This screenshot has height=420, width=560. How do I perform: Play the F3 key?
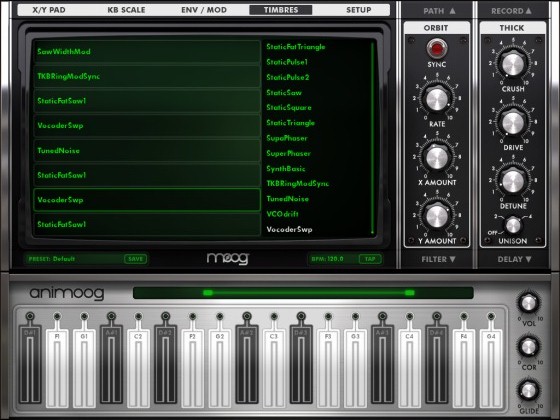pyautogui.click(x=328, y=368)
